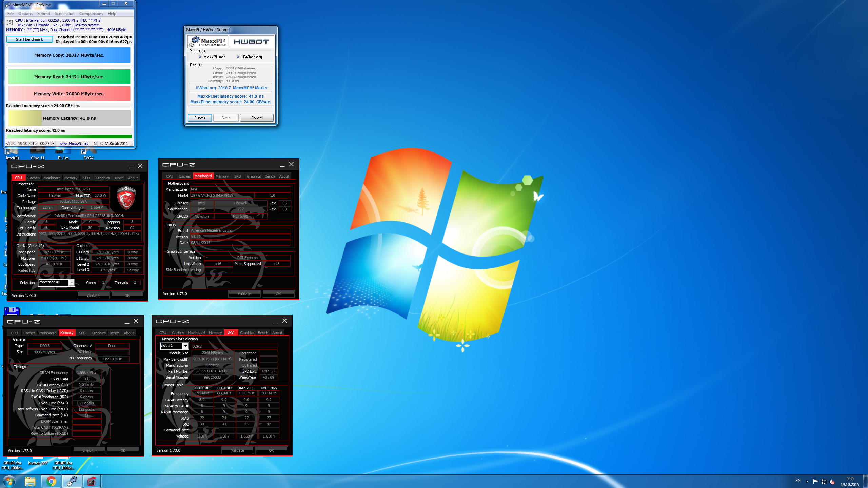Select the CPU-Z MSI dragon taskbar icon
868x488 pixels.
[x=92, y=481]
